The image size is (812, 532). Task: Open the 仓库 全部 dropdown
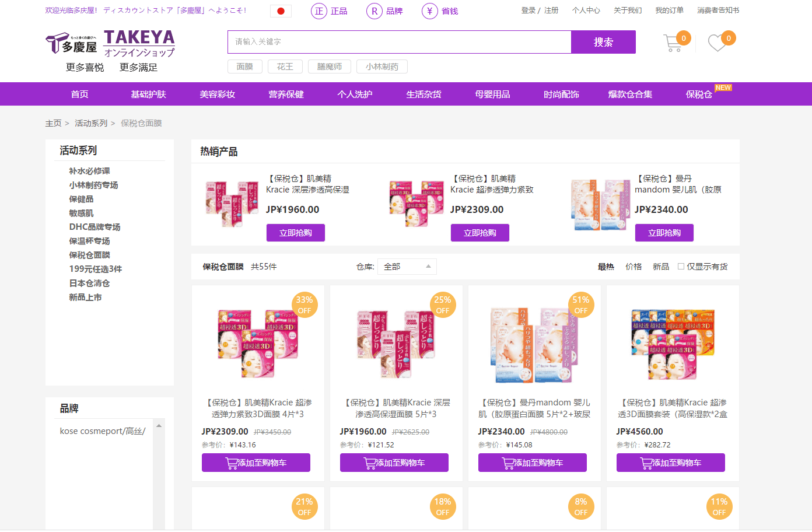407,267
